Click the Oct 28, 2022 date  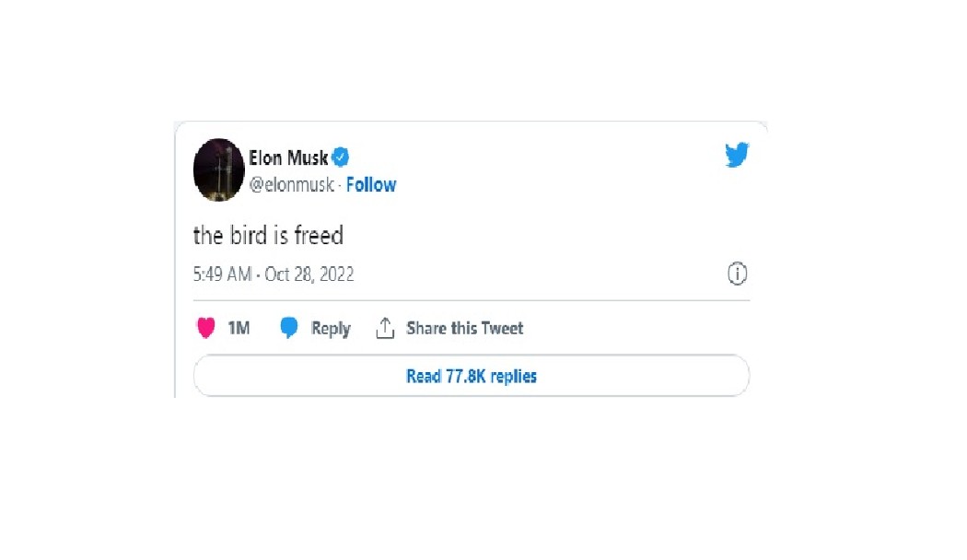click(309, 274)
